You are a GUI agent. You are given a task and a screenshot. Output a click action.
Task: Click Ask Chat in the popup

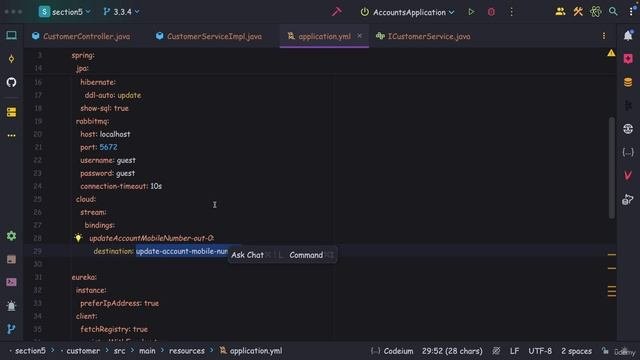pos(247,255)
